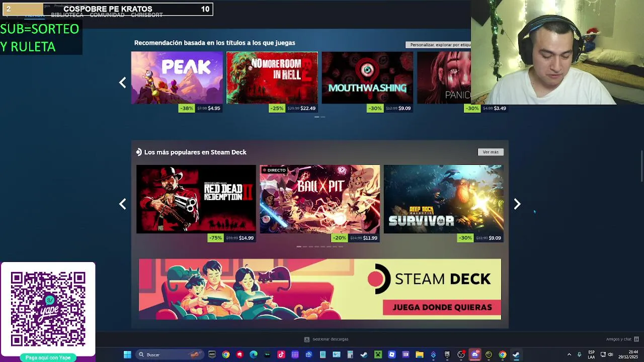This screenshot has height=362, width=644.
Task: Open Red Dead Redemption II card
Action: [x=196, y=199]
